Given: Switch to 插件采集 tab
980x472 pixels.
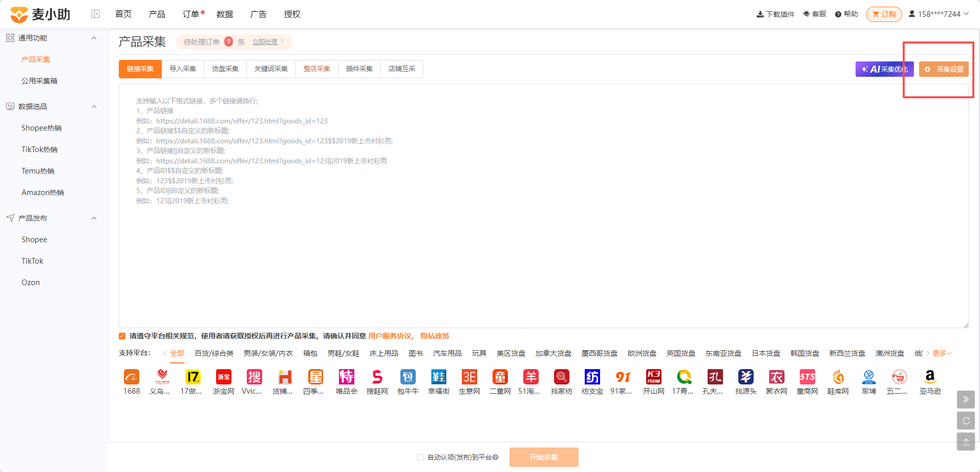Looking at the screenshot, I should [x=359, y=69].
